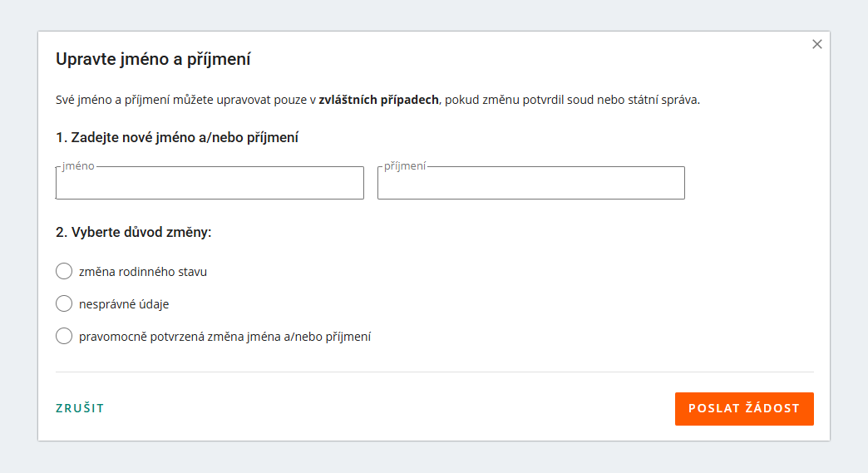868x473 pixels.
Task: Click the divider line above ZRUŠIT
Action: tap(434, 372)
